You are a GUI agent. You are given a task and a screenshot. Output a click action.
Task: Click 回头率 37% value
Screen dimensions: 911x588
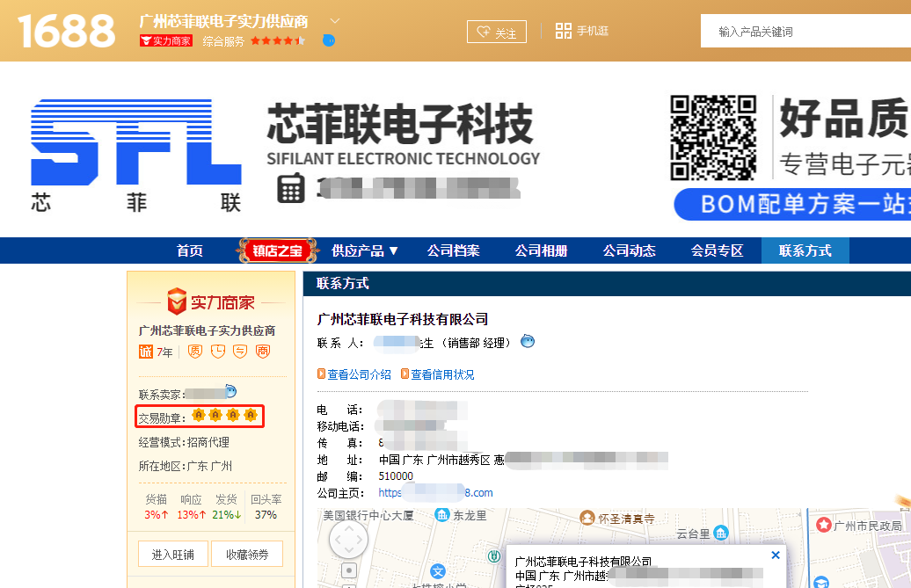tap(266, 515)
